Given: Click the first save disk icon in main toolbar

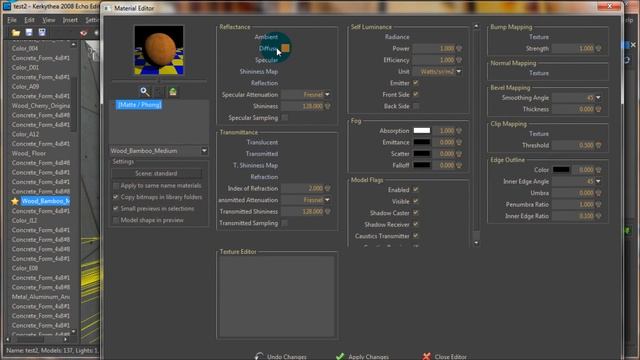Looking at the screenshot, I should pyautogui.click(x=29, y=32).
